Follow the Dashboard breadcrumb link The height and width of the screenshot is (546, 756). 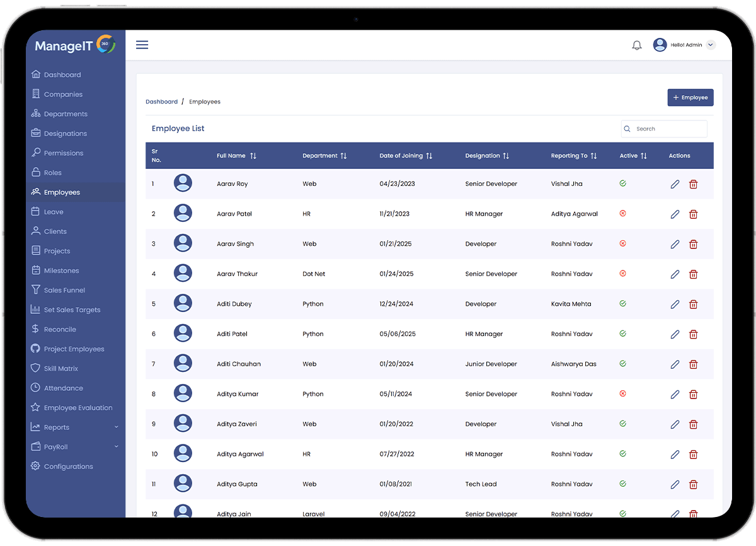tap(161, 102)
